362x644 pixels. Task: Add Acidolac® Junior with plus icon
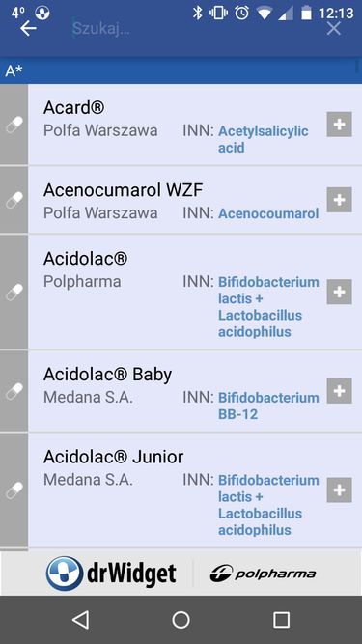click(339, 490)
